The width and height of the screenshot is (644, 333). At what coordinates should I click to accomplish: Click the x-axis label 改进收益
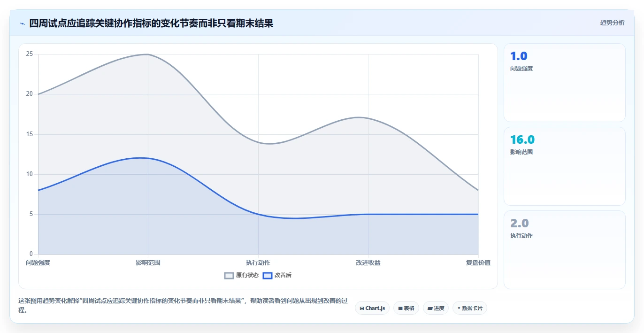368,263
